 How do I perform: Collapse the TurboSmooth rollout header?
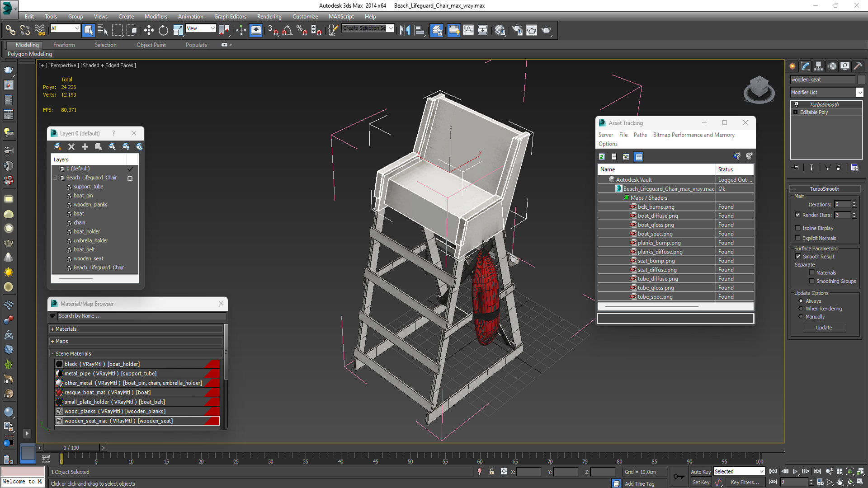(825, 189)
